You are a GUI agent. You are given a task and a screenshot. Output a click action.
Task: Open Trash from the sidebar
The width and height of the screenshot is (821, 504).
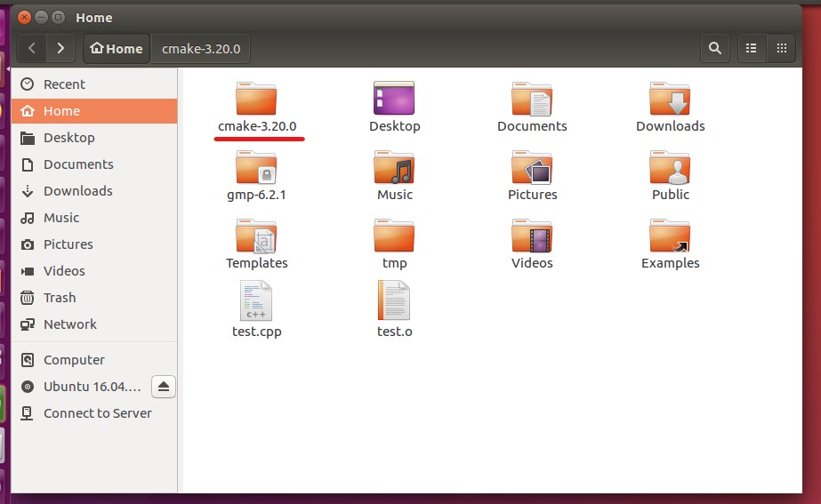click(59, 298)
